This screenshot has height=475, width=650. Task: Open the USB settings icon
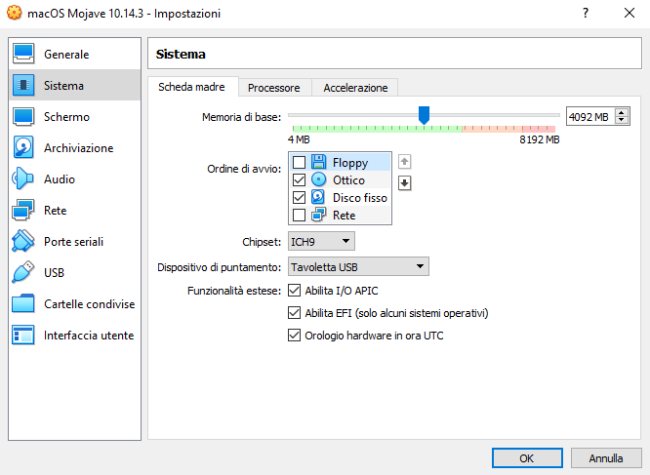pos(24,273)
